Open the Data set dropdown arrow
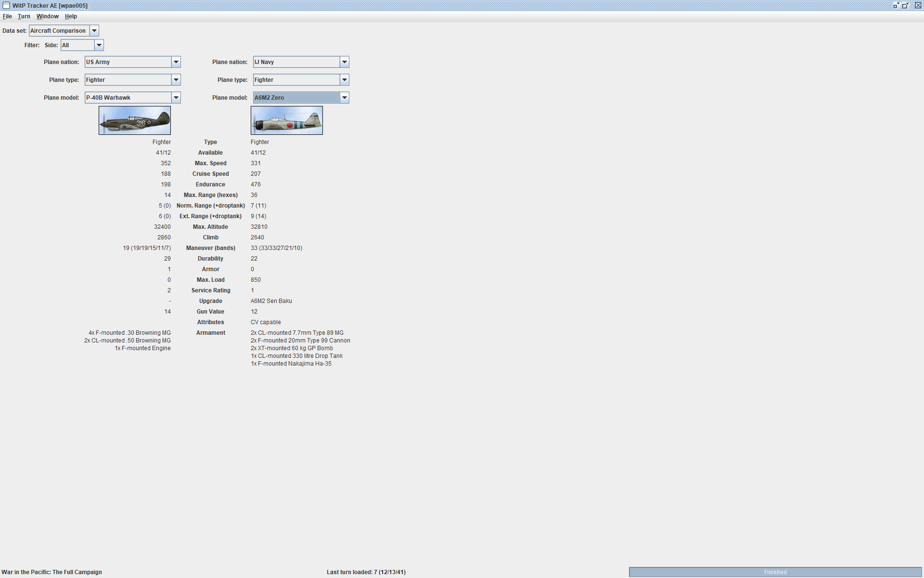Screen dimensions: 924x578 [94, 31]
